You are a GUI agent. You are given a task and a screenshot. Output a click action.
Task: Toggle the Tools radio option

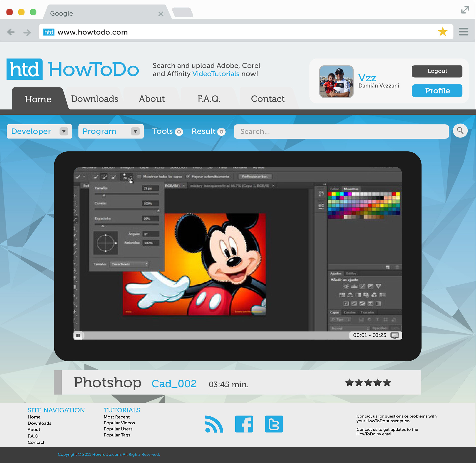coord(179,132)
